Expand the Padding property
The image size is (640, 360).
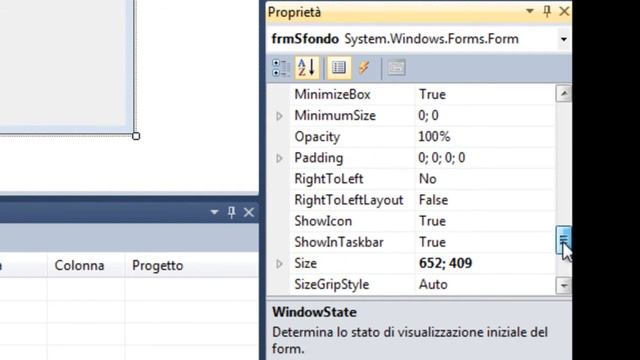tap(280, 158)
